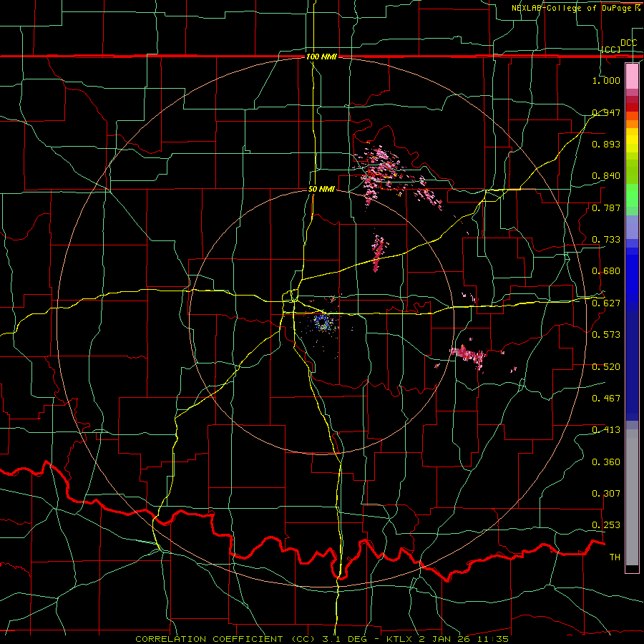Screen dimensions: 644x644
Task: Select the 1.000 legend value
Action: tap(606, 80)
